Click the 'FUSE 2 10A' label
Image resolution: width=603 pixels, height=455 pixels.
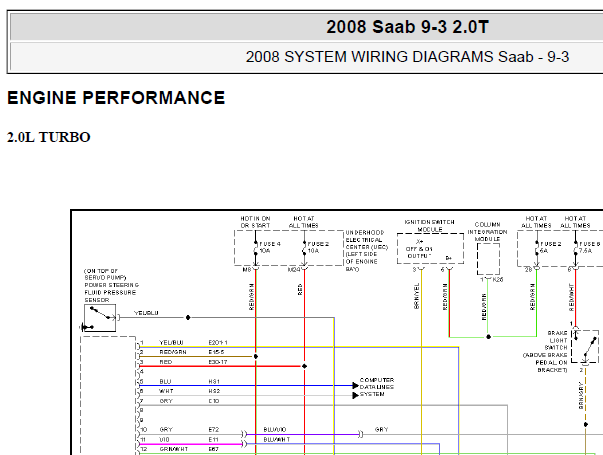[318, 247]
